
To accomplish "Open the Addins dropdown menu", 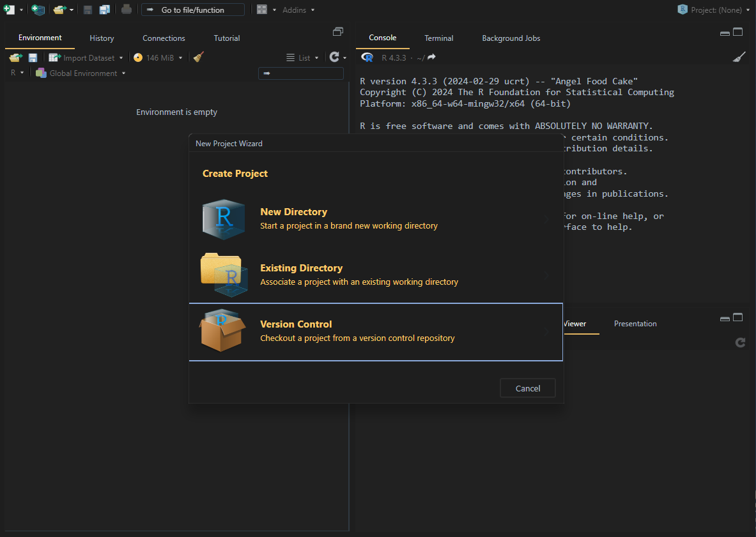I will 298,10.
